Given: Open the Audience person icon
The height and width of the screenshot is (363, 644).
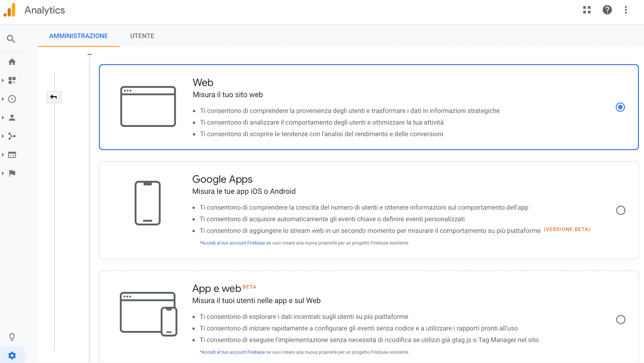Looking at the screenshot, I should pyautogui.click(x=12, y=118).
